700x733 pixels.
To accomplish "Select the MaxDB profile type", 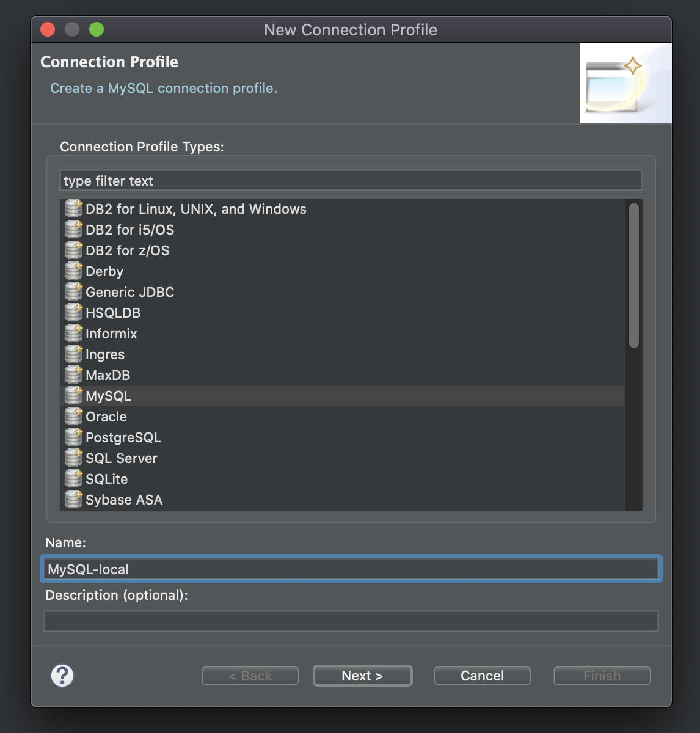I will point(343,375).
